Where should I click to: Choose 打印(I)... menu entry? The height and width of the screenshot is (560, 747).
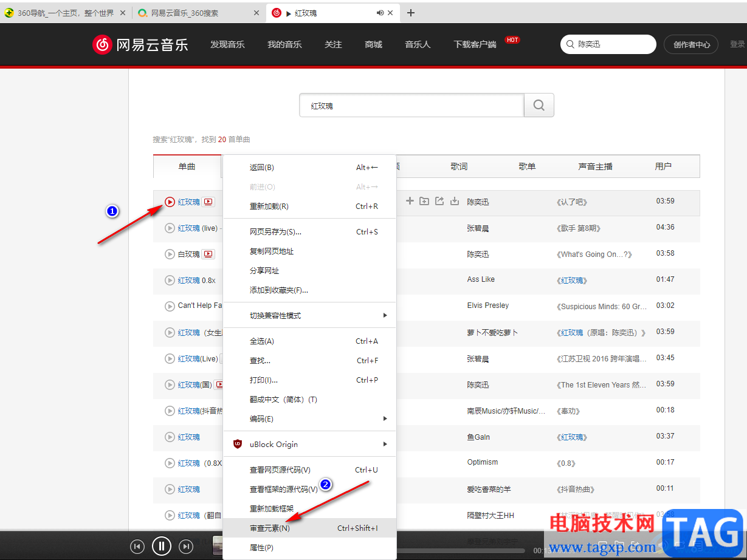click(x=310, y=380)
